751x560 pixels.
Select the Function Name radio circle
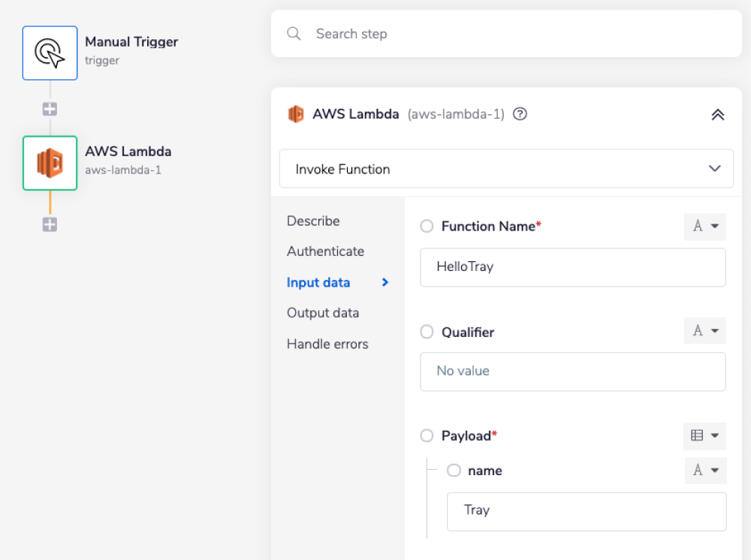[427, 226]
